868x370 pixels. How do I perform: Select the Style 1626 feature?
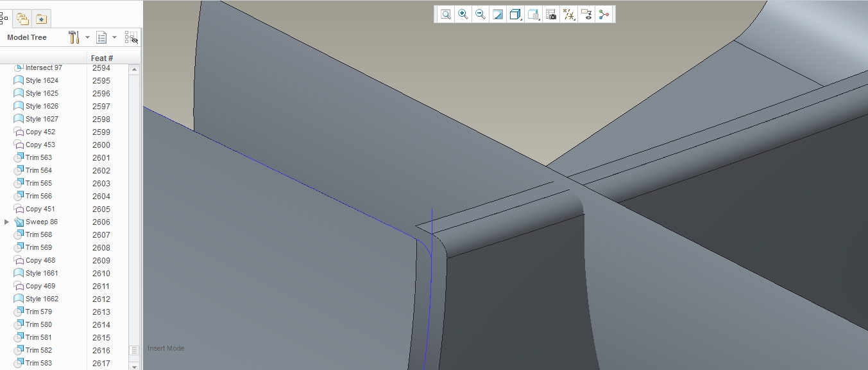click(42, 106)
